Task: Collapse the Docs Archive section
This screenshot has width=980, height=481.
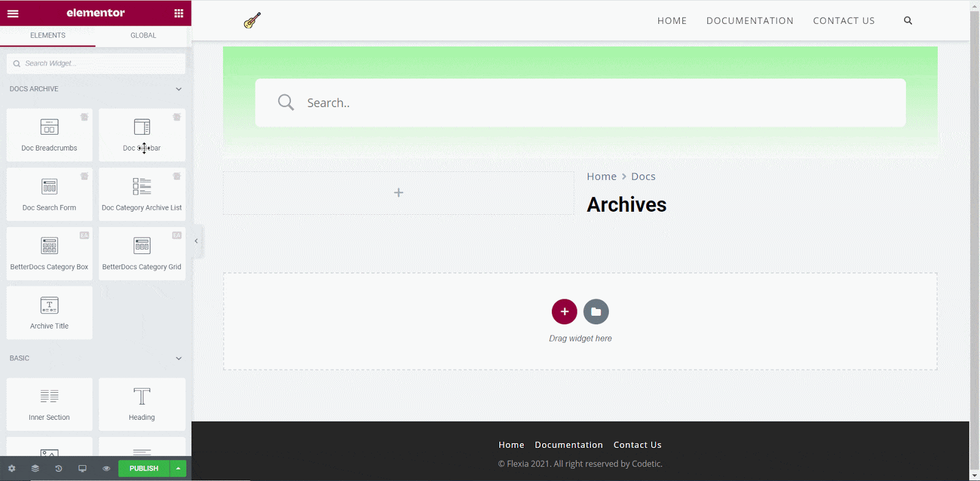Action: (x=178, y=89)
